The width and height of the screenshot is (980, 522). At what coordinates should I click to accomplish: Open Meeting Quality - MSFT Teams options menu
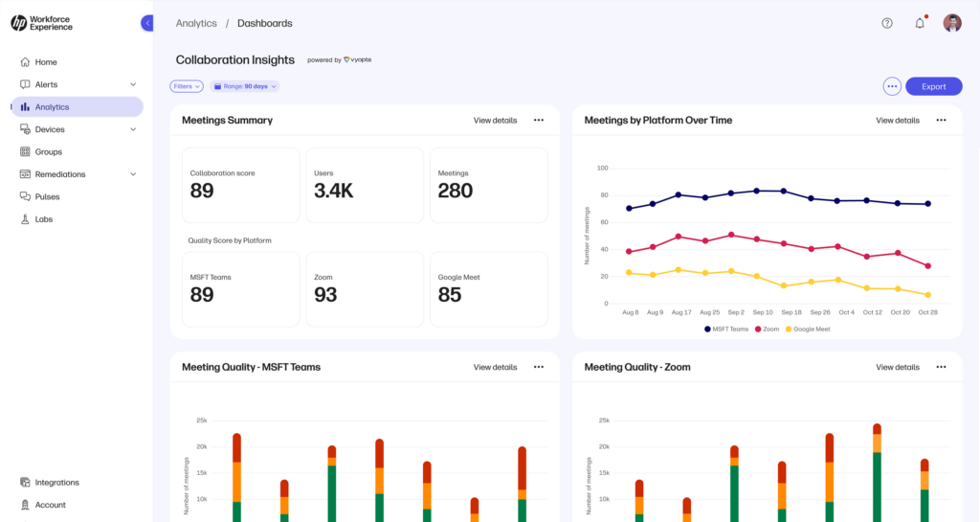[x=539, y=367]
